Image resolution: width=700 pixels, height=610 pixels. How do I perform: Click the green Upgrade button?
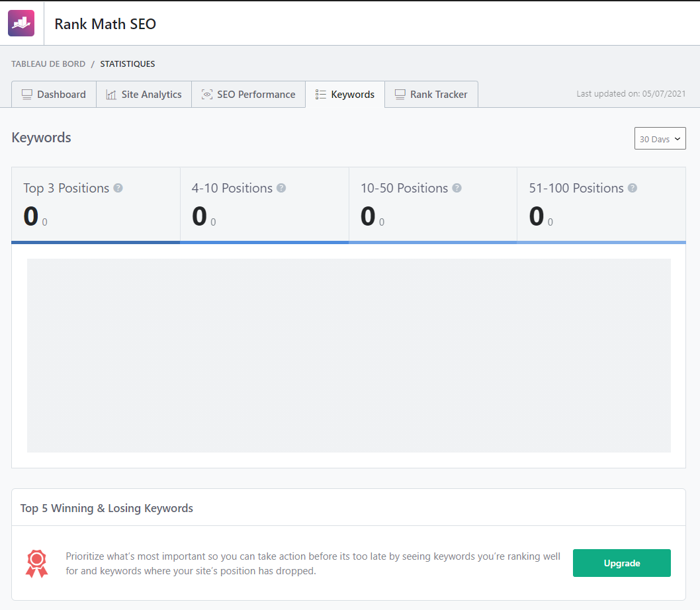[621, 563]
